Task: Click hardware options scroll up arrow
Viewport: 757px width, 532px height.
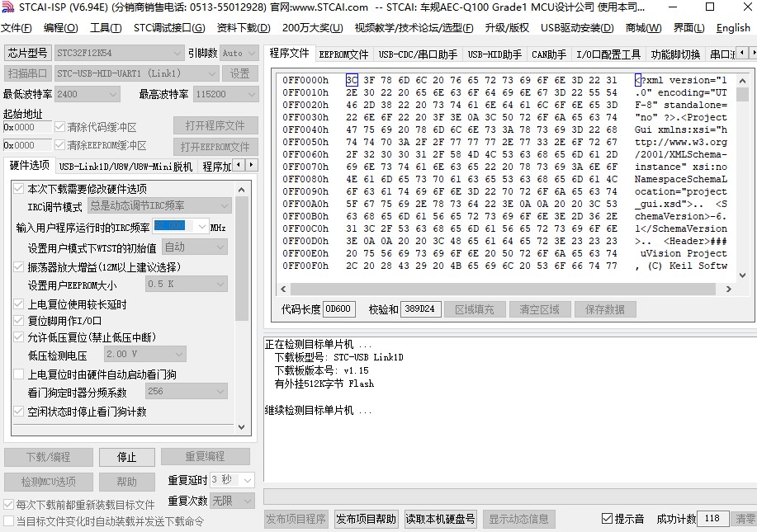Action: tap(241, 190)
